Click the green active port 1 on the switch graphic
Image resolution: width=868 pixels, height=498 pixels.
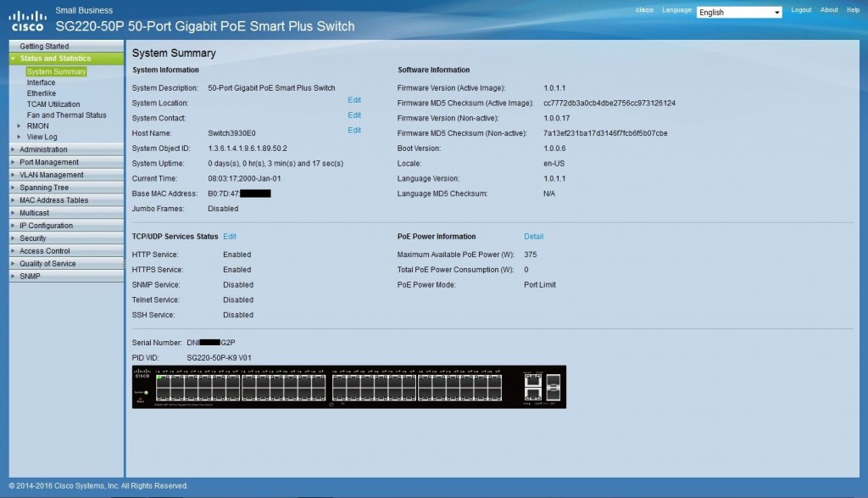point(162,378)
